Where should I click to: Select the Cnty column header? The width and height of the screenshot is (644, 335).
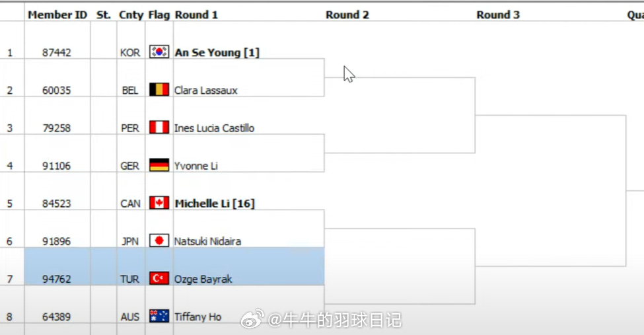[x=131, y=15]
